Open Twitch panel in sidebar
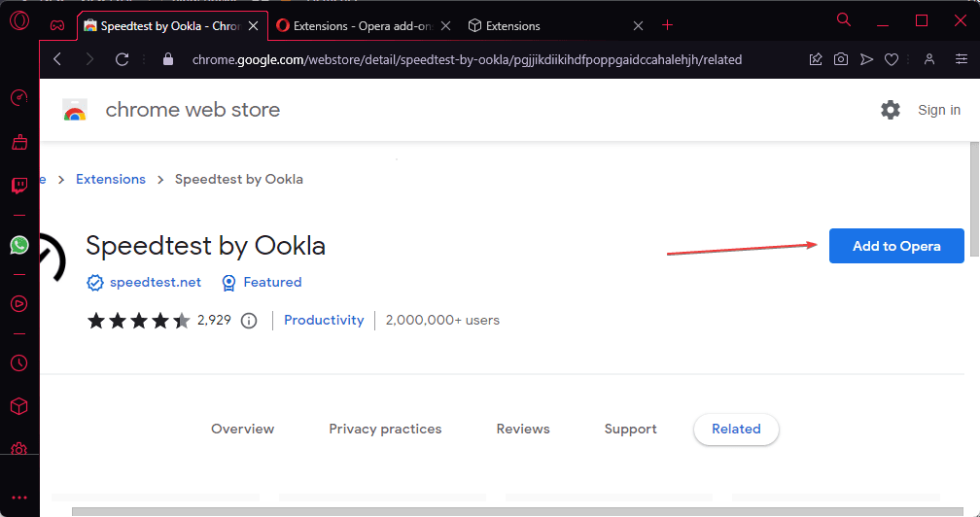The height and width of the screenshot is (517, 980). pos(19,186)
